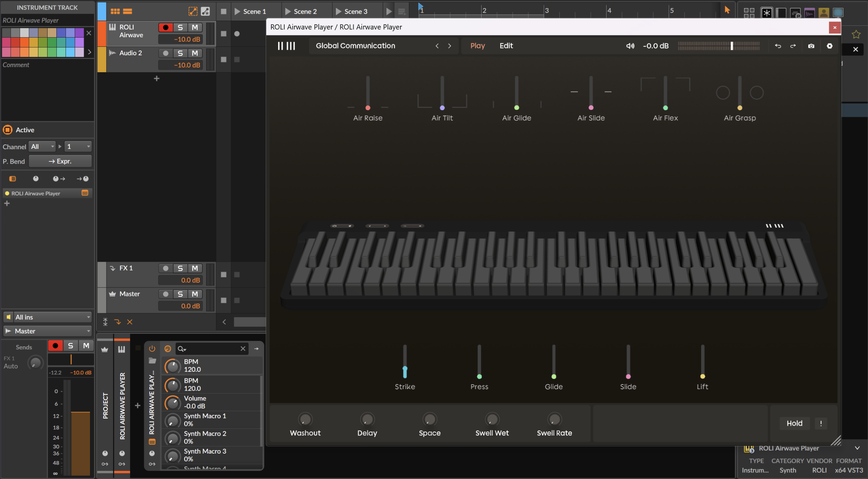
Task: Mute the Audio 2 track
Action: pos(195,53)
